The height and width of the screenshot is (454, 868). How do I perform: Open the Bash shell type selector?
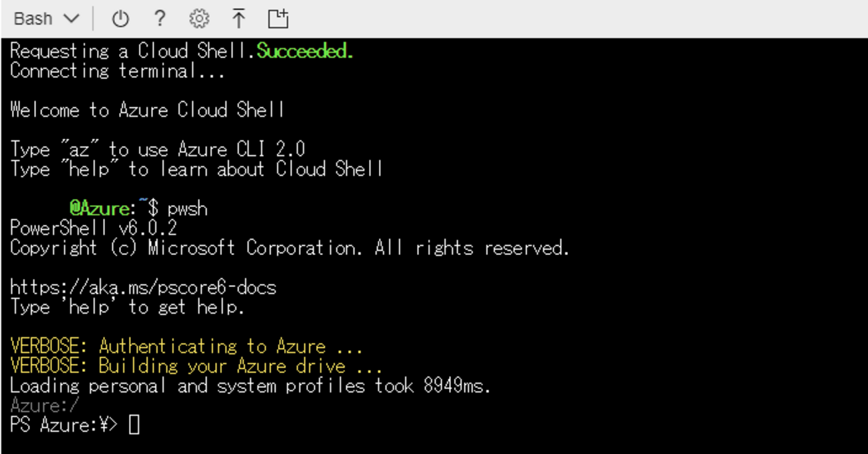[x=33, y=19]
